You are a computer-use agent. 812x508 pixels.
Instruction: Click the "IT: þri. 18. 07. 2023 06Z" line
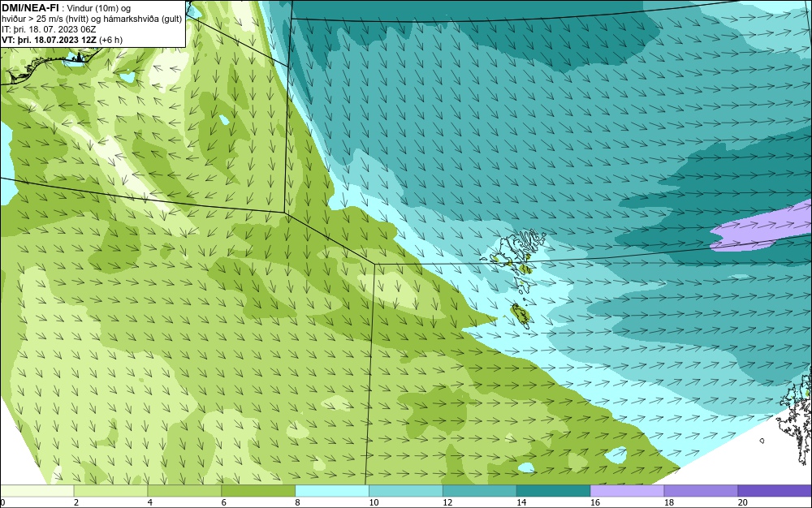[49, 29]
